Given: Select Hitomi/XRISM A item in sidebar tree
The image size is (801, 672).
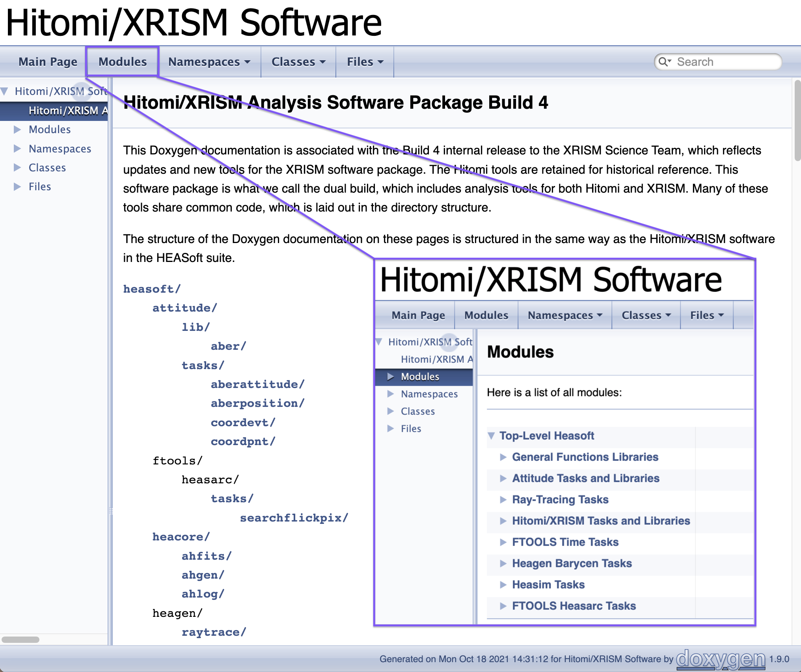Looking at the screenshot, I should (x=68, y=111).
